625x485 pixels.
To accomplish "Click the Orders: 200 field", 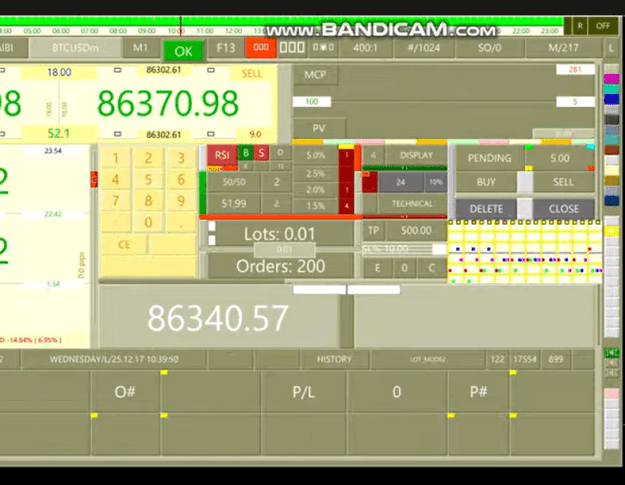I will tap(280, 266).
